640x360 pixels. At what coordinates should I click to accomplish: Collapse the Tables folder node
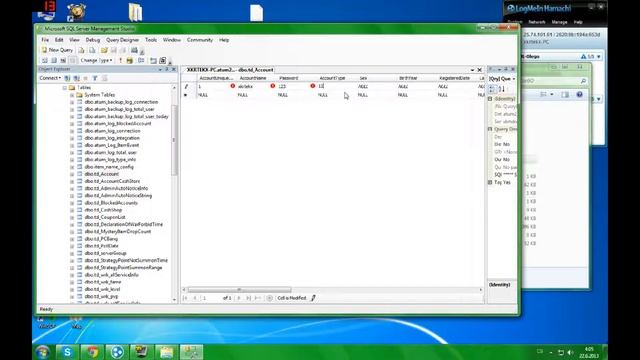[x=64, y=88]
